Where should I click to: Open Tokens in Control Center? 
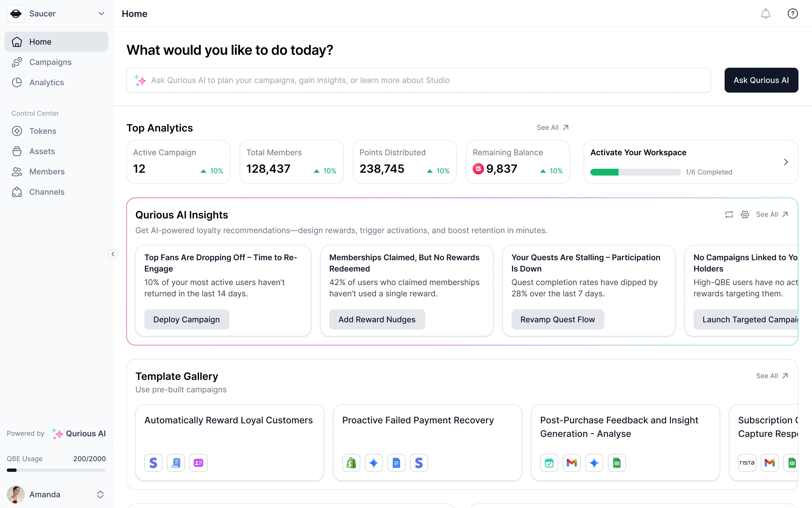click(56, 131)
